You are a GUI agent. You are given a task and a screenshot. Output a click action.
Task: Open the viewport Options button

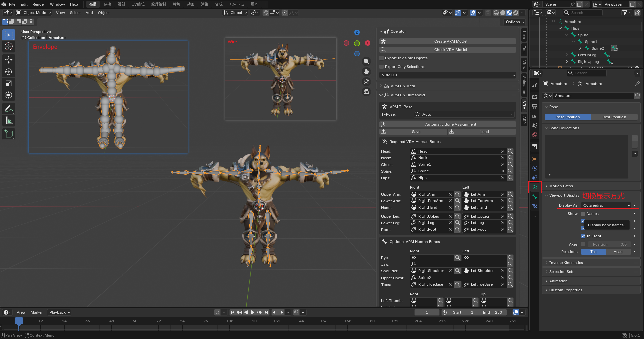[515, 22]
